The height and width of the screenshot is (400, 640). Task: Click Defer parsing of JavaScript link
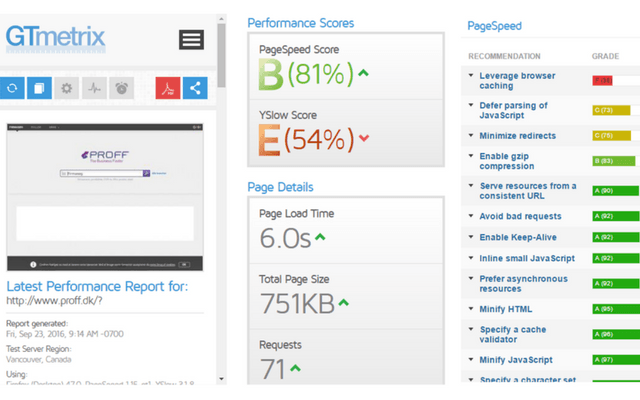pyautogui.click(x=513, y=110)
